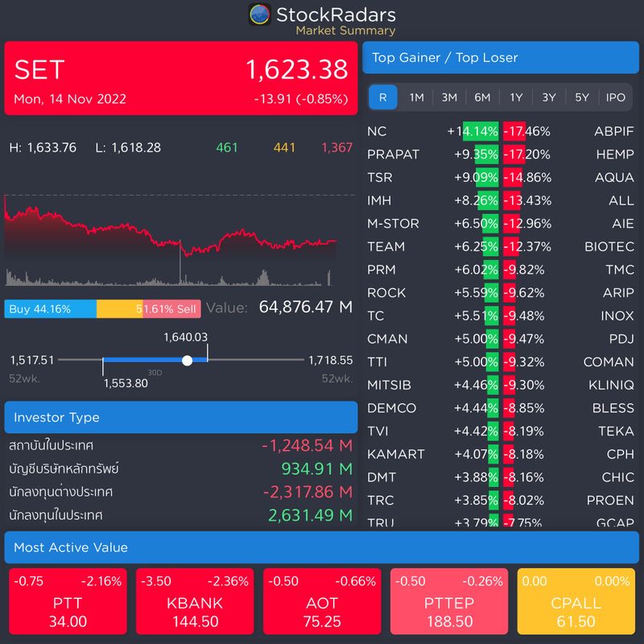
Task: Open top loser ABPIF
Action: 616,130
